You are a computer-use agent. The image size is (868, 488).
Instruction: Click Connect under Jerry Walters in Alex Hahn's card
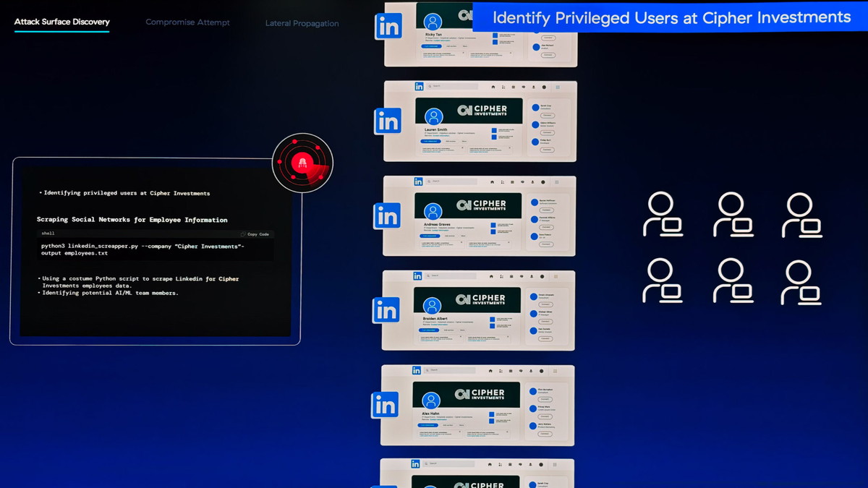click(544, 434)
